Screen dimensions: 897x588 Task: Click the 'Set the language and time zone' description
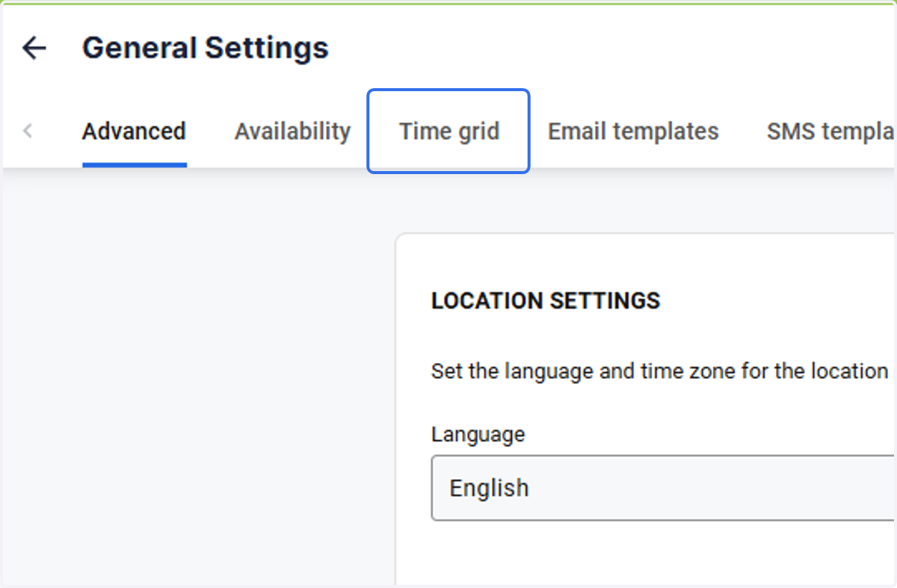tap(659, 371)
